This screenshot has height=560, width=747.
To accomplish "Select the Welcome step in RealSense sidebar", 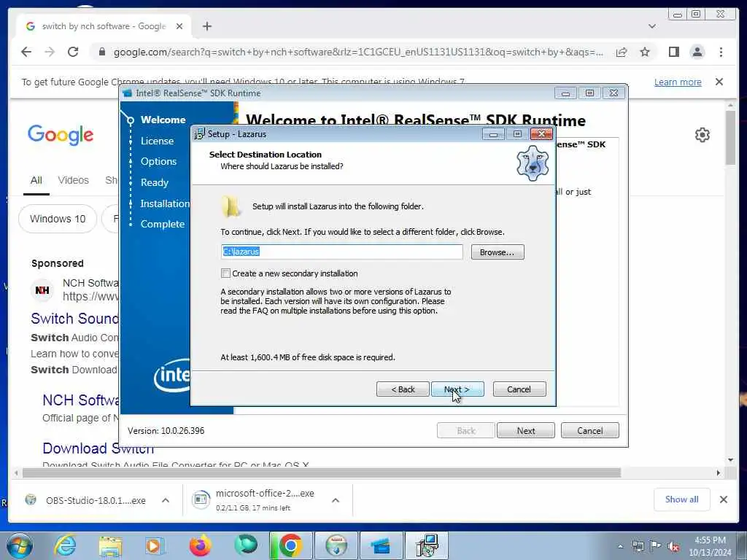I will (163, 120).
